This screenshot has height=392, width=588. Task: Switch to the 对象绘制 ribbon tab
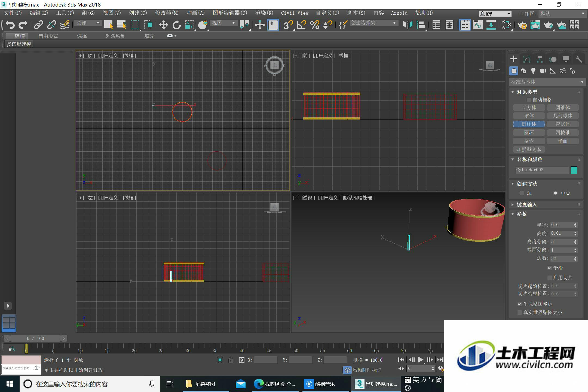(x=115, y=36)
